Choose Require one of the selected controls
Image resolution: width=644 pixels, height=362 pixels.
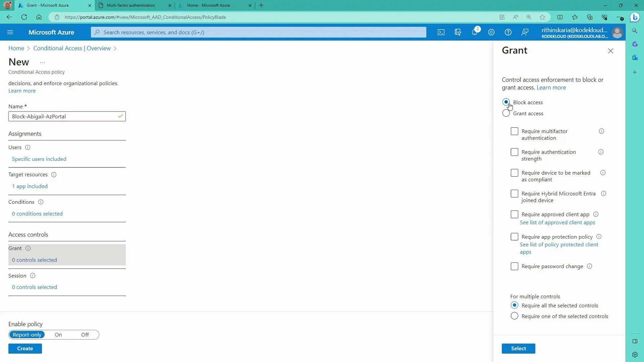click(514, 316)
